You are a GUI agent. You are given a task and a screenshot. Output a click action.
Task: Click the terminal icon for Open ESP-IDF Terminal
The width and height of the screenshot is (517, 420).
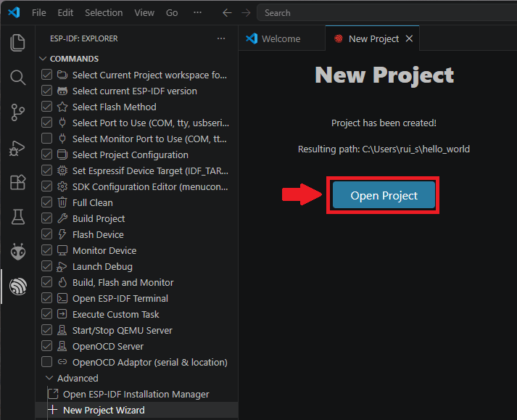coord(62,298)
